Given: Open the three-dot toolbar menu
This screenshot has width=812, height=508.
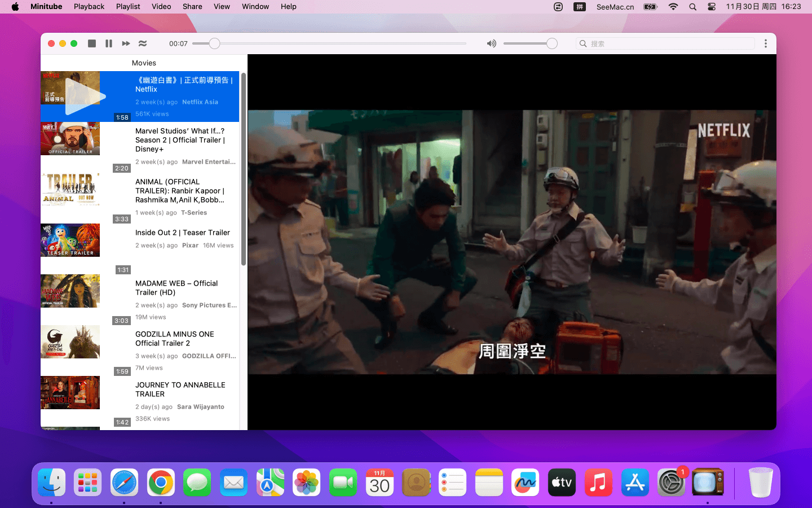Looking at the screenshot, I should tap(766, 43).
